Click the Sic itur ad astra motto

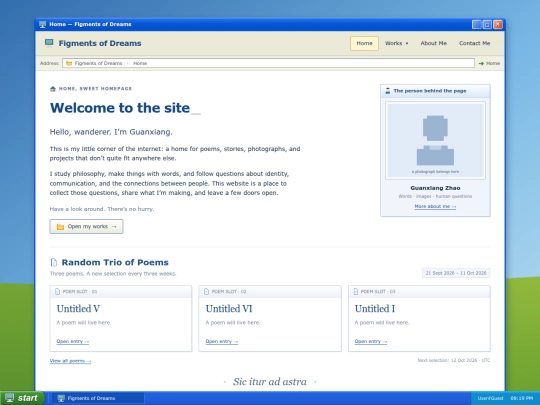[x=270, y=382]
